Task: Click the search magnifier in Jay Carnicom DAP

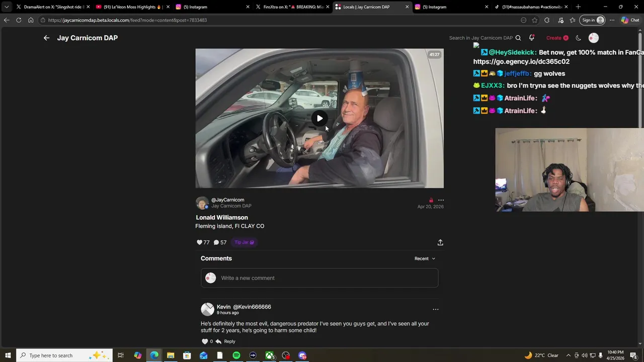Action: (518, 38)
